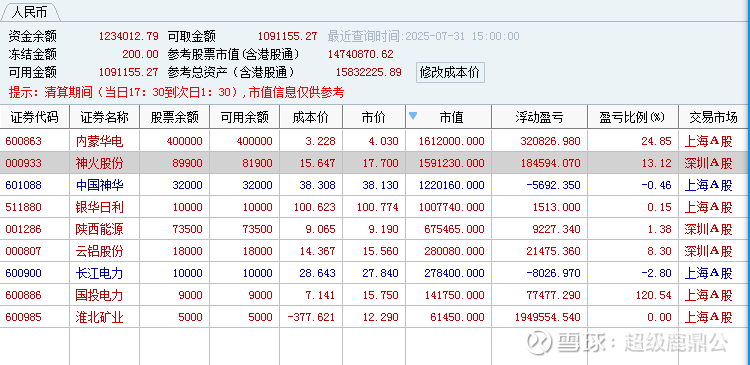Select the 淮北矿业 stock row
Screen dimensions: 750x365
pos(374,317)
